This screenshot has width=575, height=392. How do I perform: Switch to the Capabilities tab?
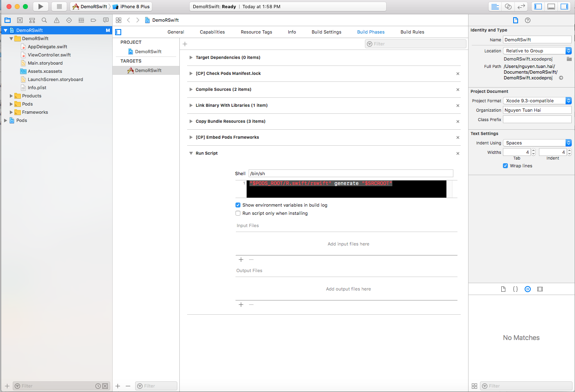[x=212, y=32]
